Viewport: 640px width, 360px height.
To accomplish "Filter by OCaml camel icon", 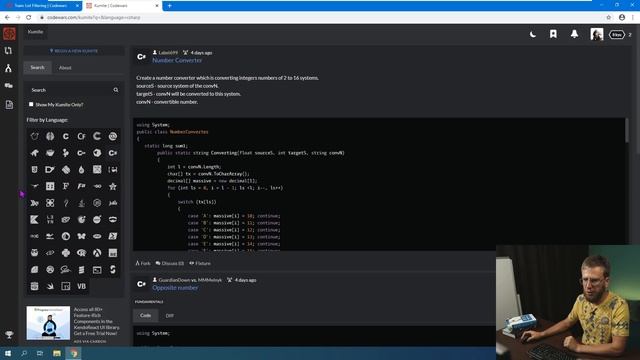I will [50, 236].
